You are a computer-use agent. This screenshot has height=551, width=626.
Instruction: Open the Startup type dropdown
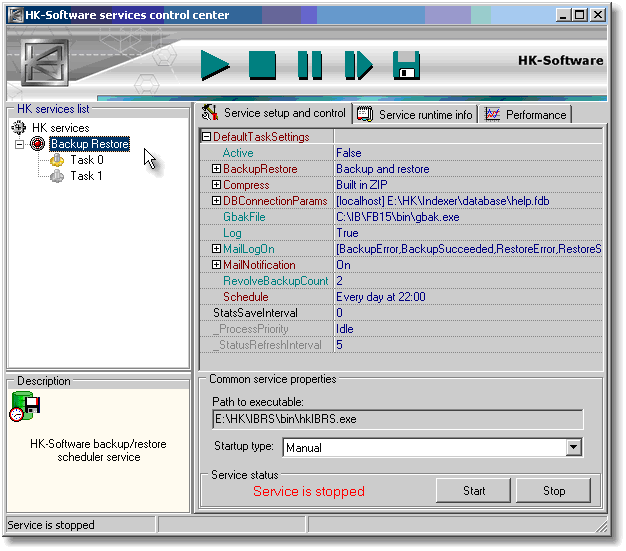[573, 447]
